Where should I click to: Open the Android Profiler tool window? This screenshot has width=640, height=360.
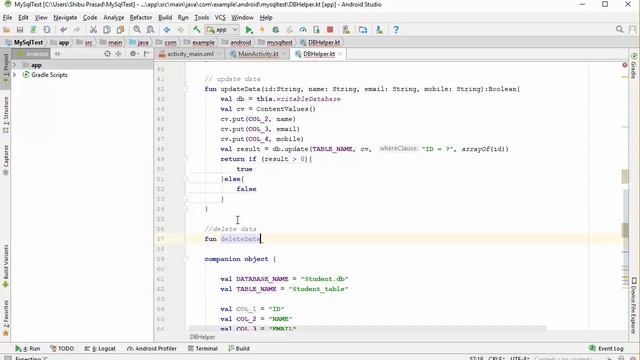tap(151, 349)
